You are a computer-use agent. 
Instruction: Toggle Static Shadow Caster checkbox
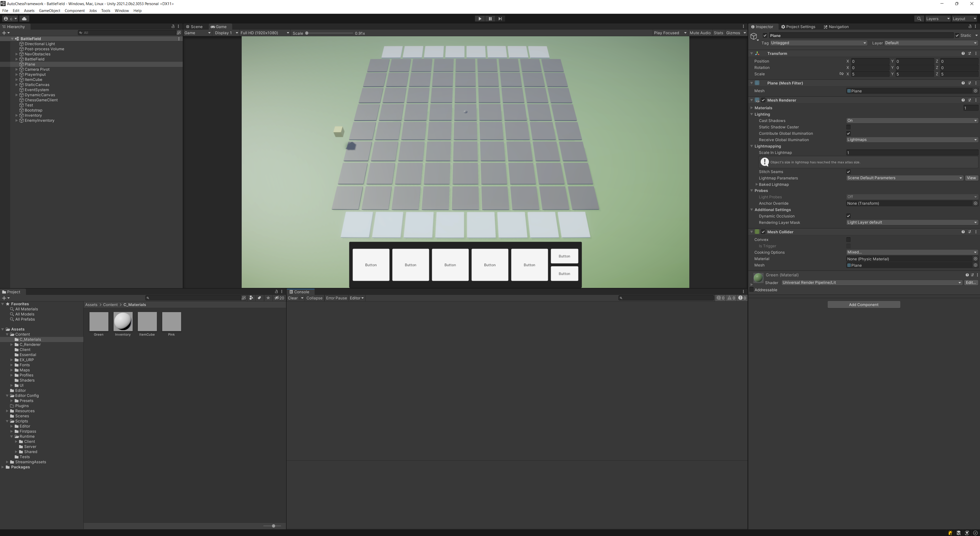(x=848, y=127)
